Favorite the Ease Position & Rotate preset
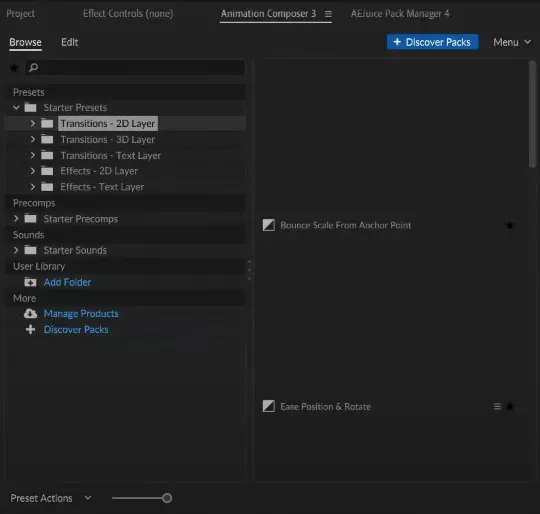Image resolution: width=540 pixels, height=514 pixels. point(510,407)
